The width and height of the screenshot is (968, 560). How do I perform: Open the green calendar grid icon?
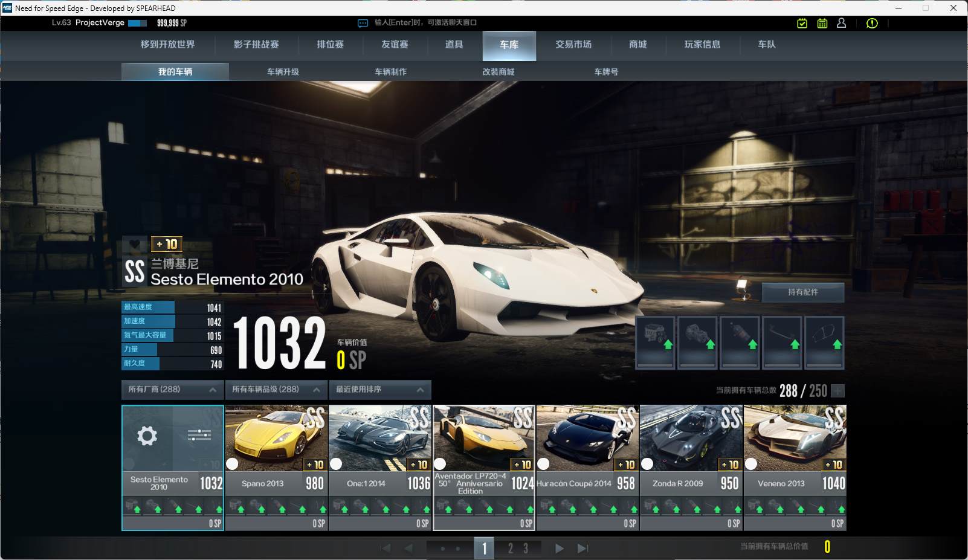[x=822, y=23]
